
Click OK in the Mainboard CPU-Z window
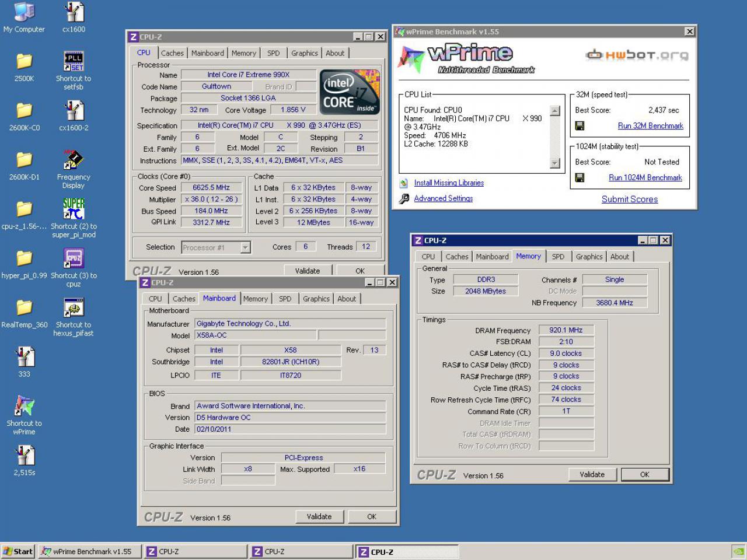[372, 517]
